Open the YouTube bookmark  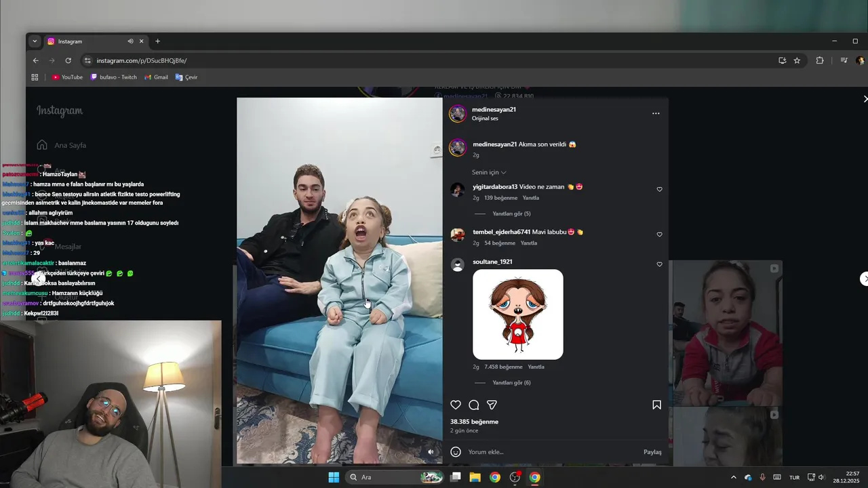click(x=67, y=77)
